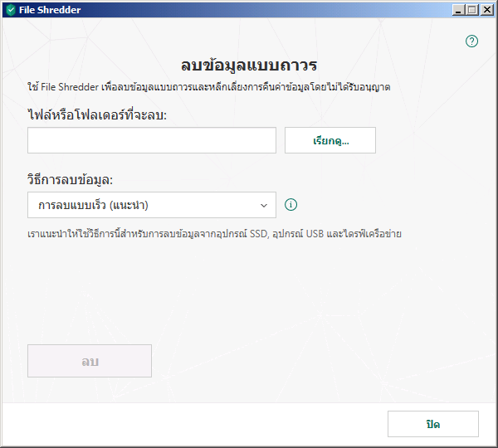Click the เรียกดู... browse button
Image resolution: width=498 pixels, height=448 pixels.
click(x=330, y=140)
